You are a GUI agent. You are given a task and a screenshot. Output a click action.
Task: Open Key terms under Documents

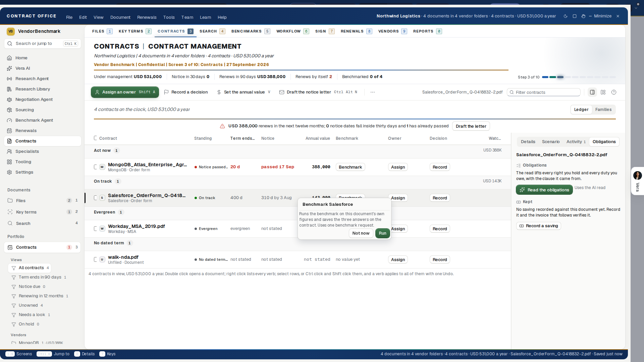[43, 212]
